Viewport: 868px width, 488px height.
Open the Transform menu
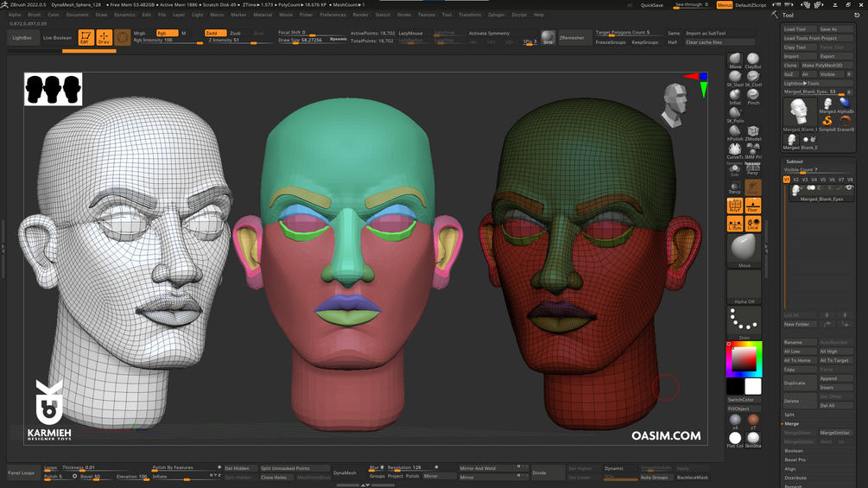(470, 15)
